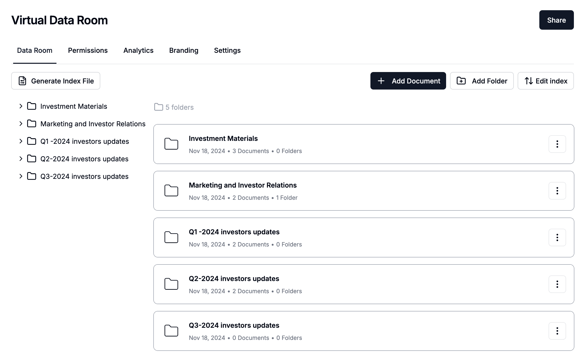Expand Marketing and Investor Relations tree chevron

coord(21,124)
